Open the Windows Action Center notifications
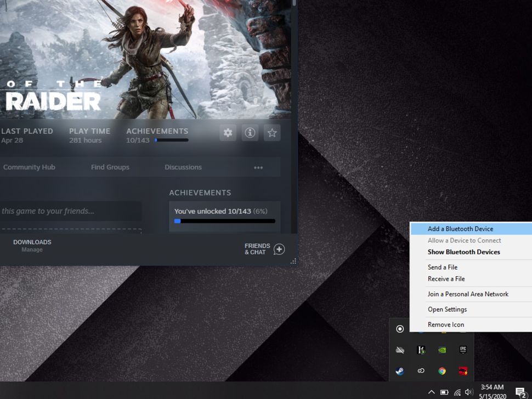The width and height of the screenshot is (532, 399). 520,391
